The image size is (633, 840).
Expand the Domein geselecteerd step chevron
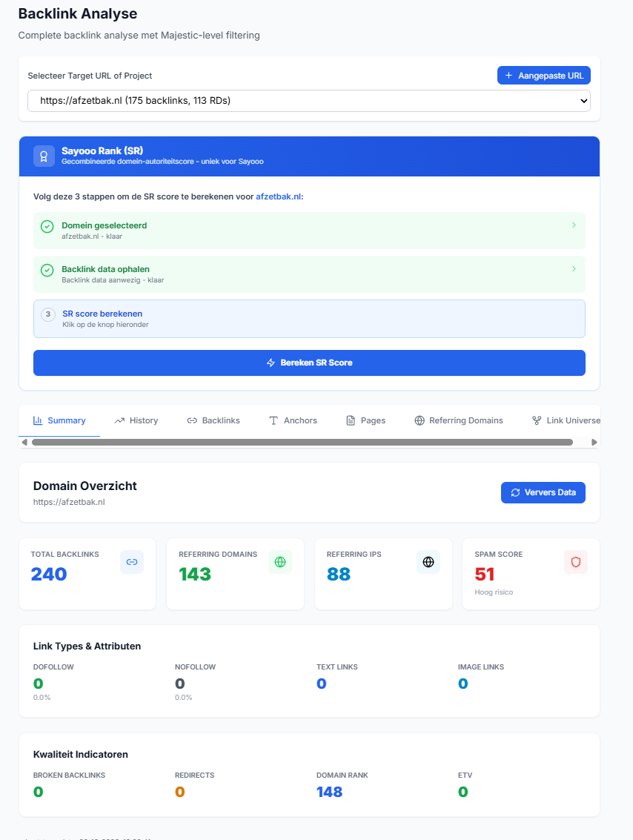click(x=574, y=225)
